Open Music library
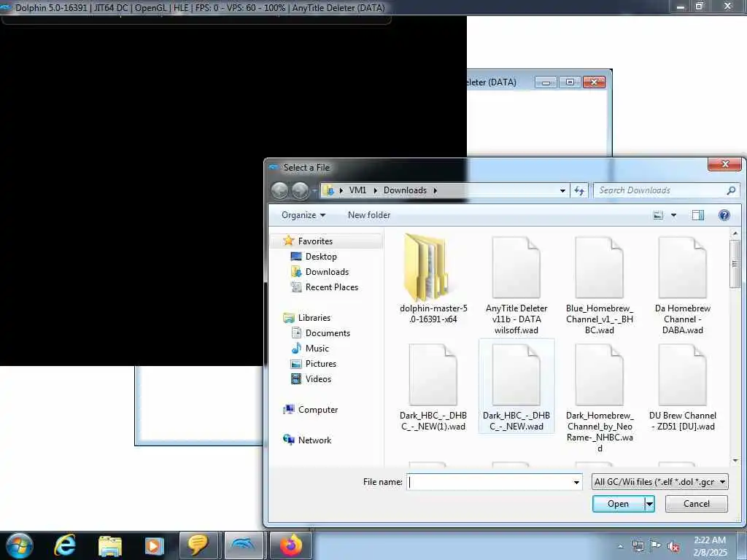Image resolution: width=747 pixels, height=560 pixels. pyautogui.click(x=317, y=349)
